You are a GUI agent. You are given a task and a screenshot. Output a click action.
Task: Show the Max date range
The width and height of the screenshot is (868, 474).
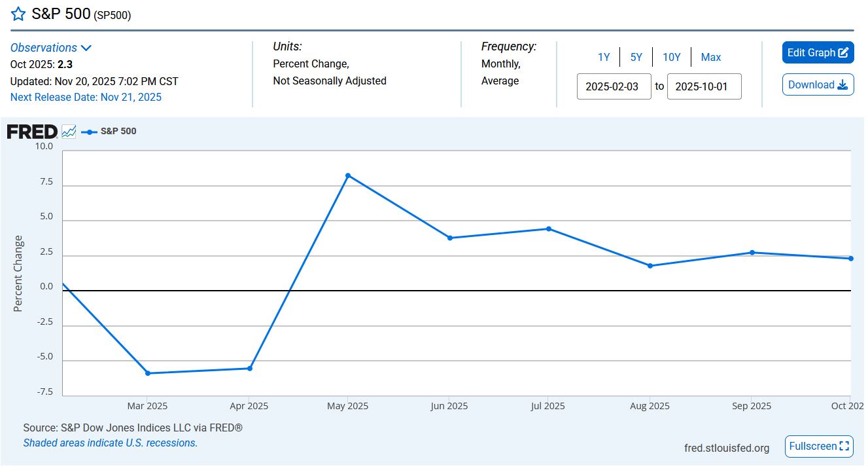pos(710,58)
